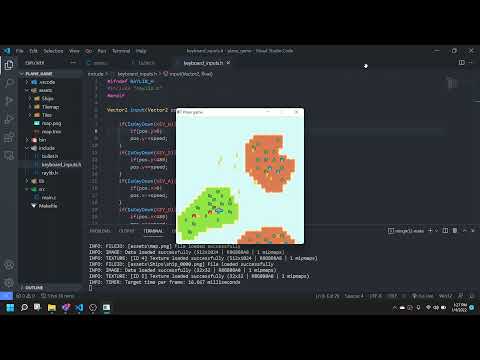Image resolution: width=480 pixels, height=360 pixels.
Task: Switch to the PROBLEMS panel tab
Action: click(100, 231)
